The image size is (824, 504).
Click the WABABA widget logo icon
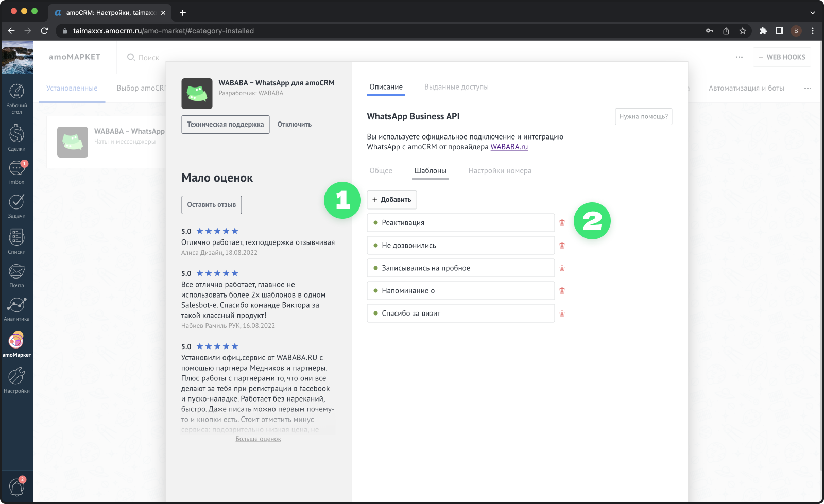coord(197,94)
